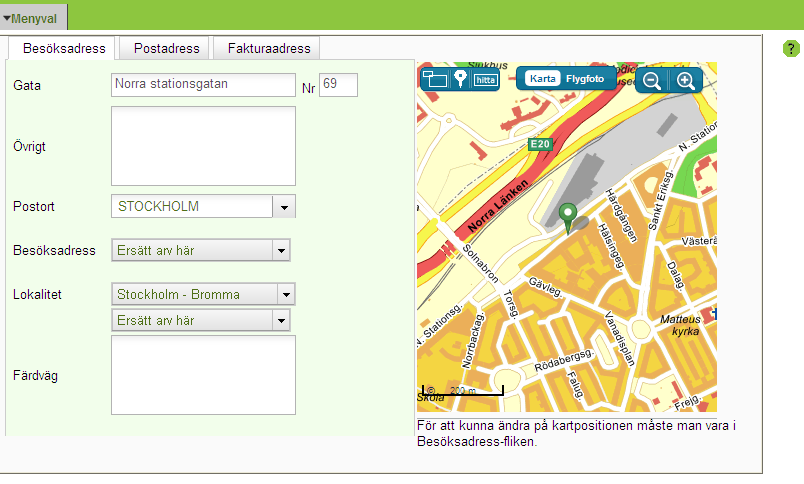Viewport: 804px width, 484px height.
Task: Switch map to Flygfoto aerial view
Action: [585, 78]
